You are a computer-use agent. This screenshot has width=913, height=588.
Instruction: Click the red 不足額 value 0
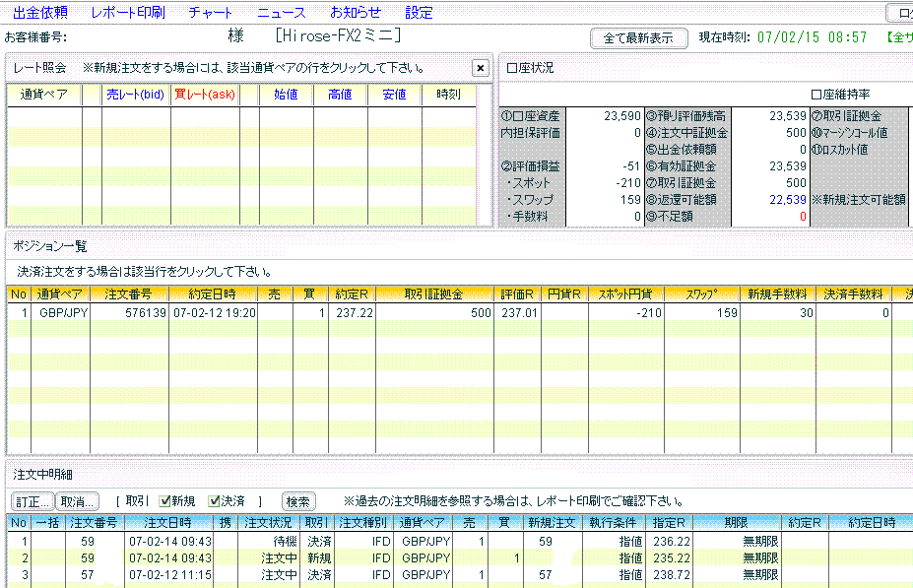803,217
